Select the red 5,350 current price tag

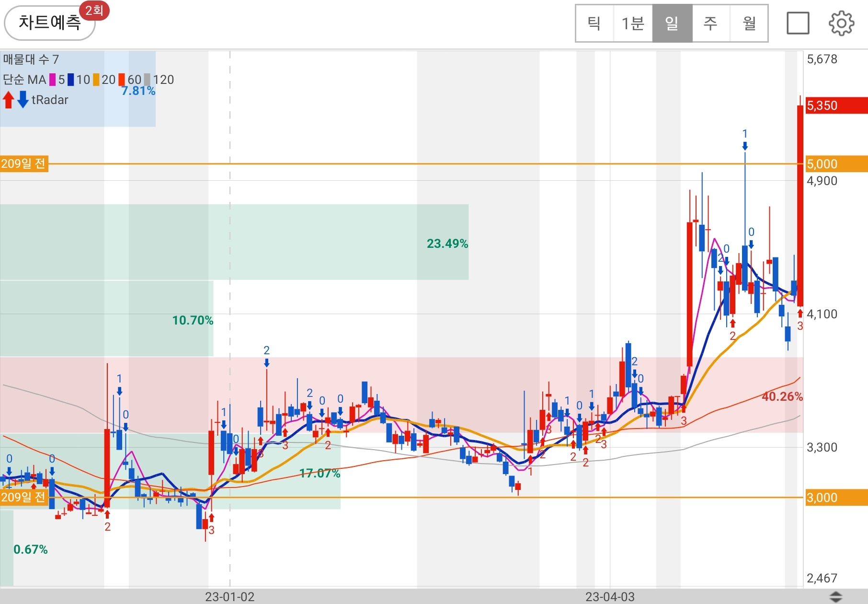836,105
